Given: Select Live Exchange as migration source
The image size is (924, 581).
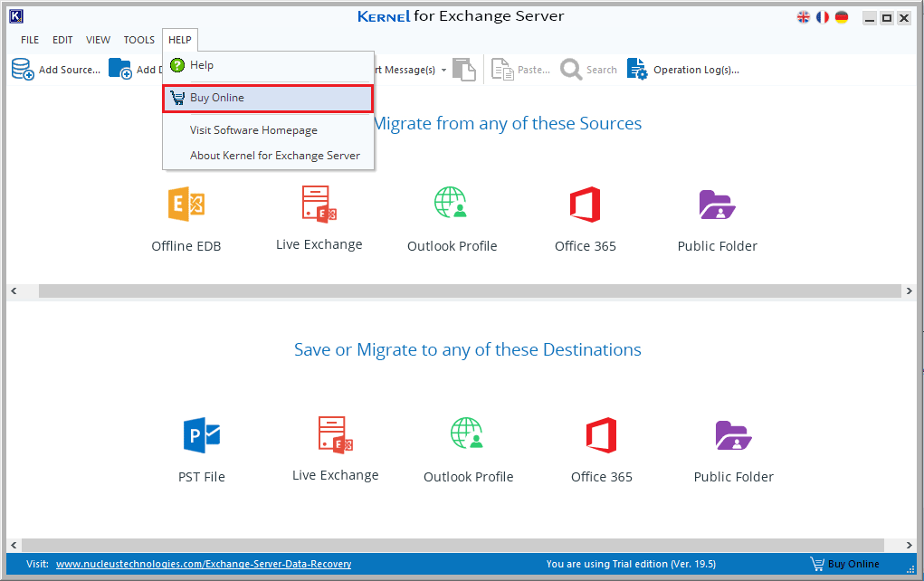Looking at the screenshot, I should point(319,205).
